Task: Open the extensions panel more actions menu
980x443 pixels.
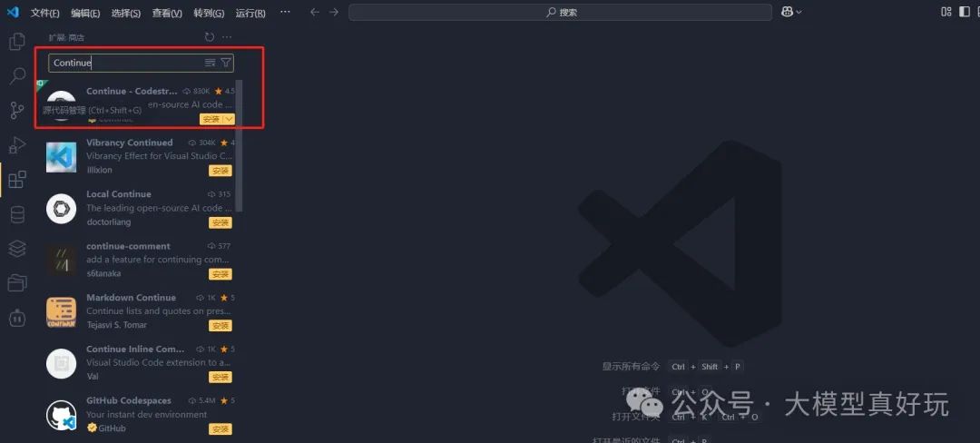Action: tap(227, 37)
